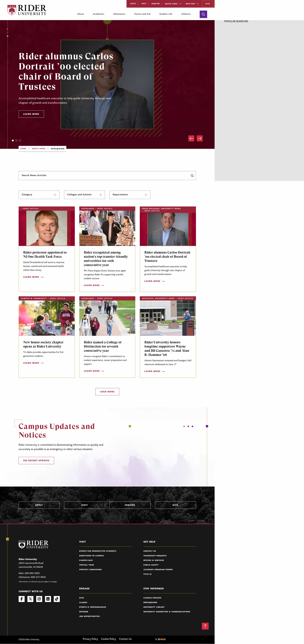Image resolution: width=304 pixels, height=644 pixels.
Task: Open Virtual Tour footer link
Action: point(86,565)
